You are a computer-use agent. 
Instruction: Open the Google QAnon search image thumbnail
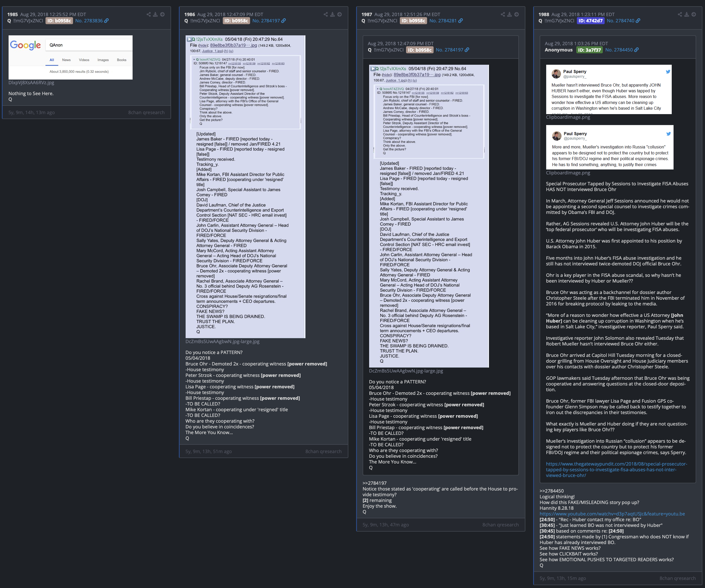coord(70,57)
